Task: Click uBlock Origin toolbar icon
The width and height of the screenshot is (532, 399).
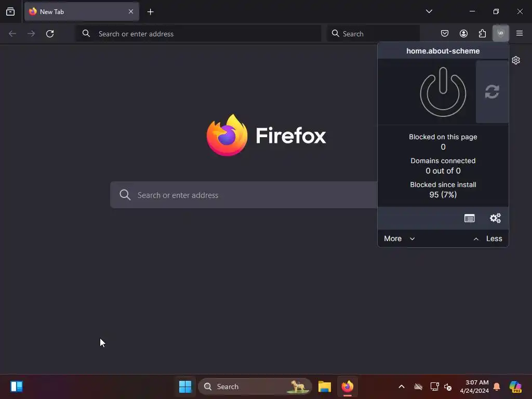Action: (x=500, y=33)
